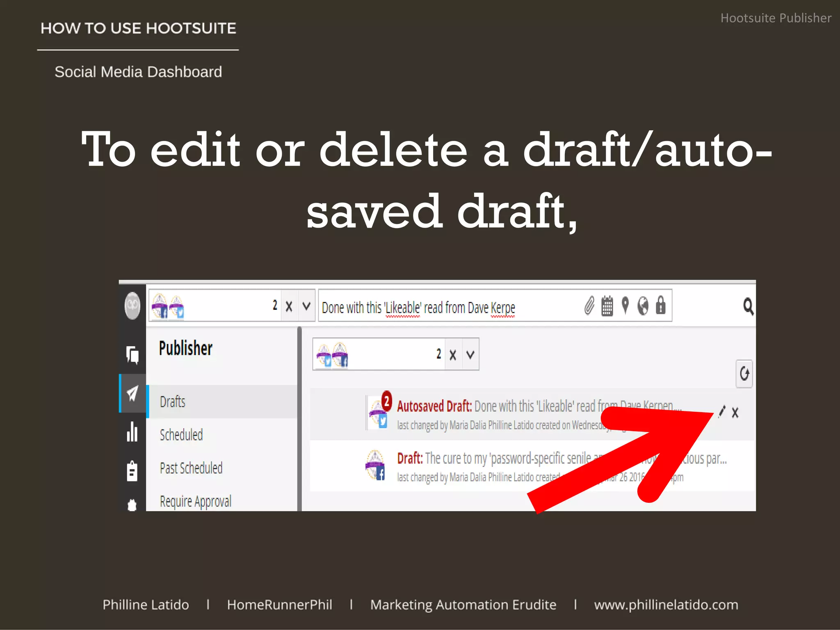
Task: Open search with the magnifier icon
Action: [748, 306]
